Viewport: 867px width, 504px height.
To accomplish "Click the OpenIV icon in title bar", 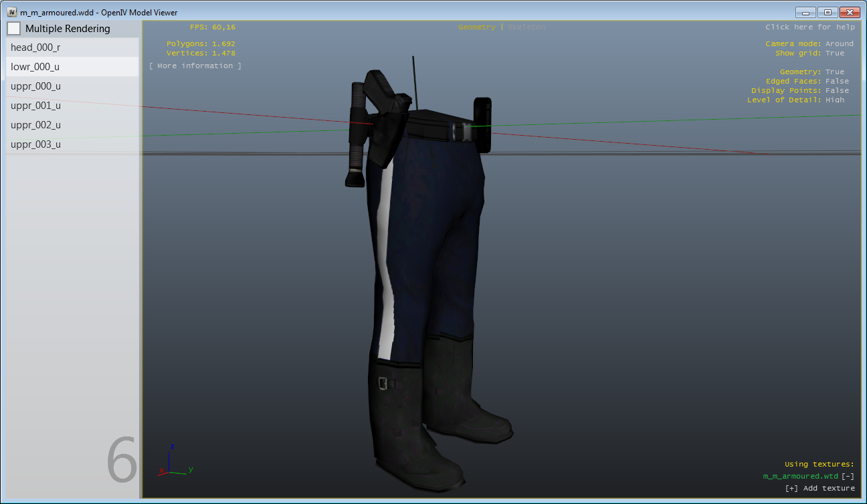I will [12, 12].
